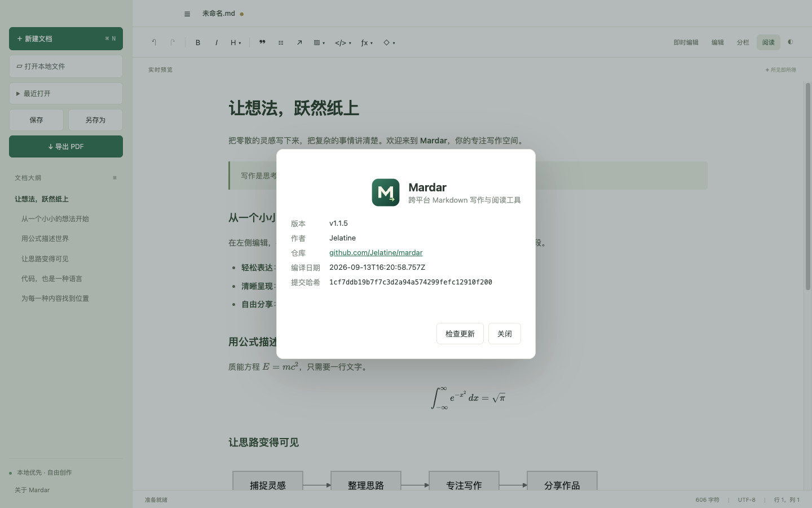Click 导出 PDF button

point(66,146)
